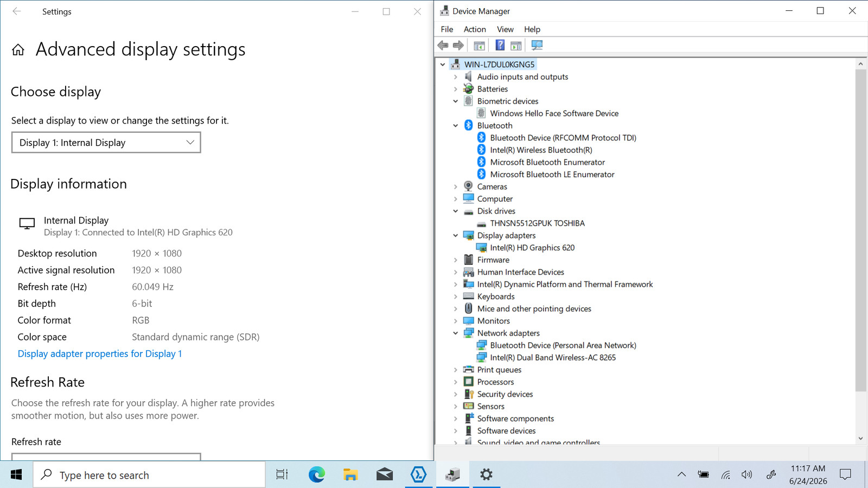Open Microsoft Edge from the taskbar
The height and width of the screenshot is (488, 868).
pos(317,475)
